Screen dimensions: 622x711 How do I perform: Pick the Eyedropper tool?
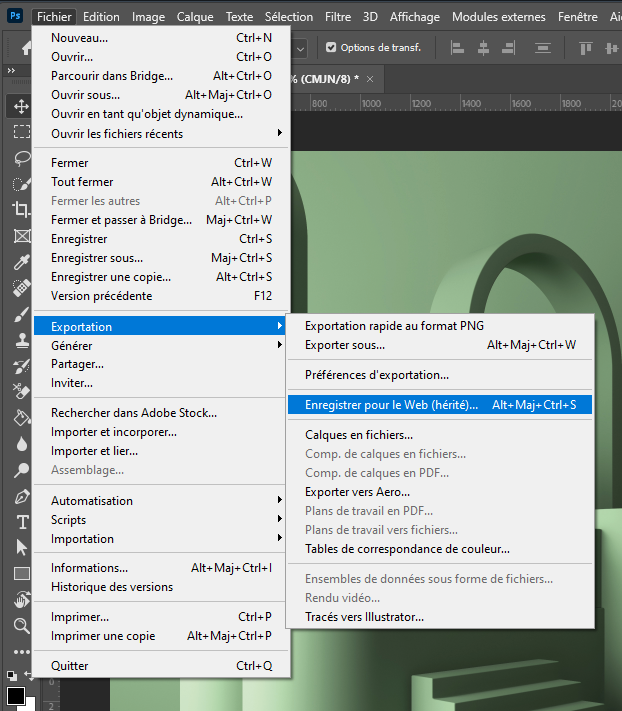click(x=20, y=262)
